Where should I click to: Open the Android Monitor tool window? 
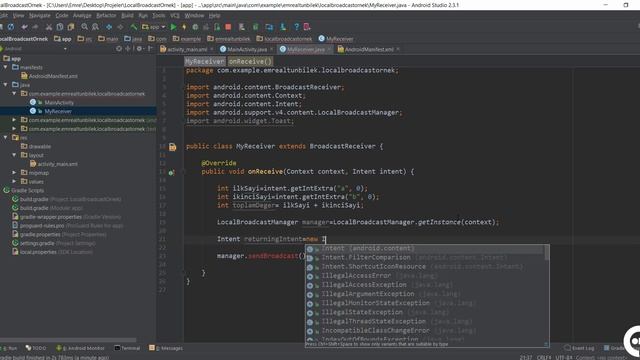coord(80,348)
